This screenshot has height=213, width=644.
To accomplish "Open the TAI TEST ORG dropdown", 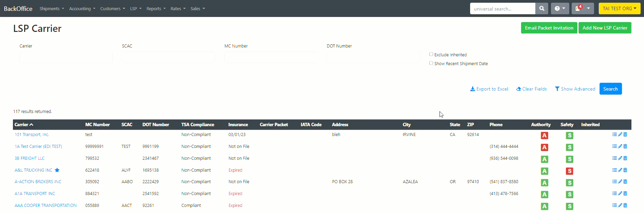I will tap(620, 8).
